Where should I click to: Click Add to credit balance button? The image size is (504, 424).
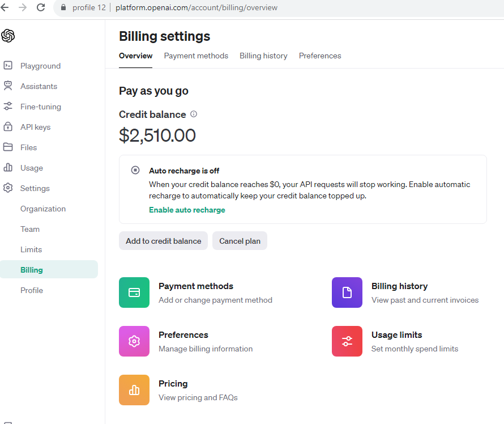coord(163,241)
